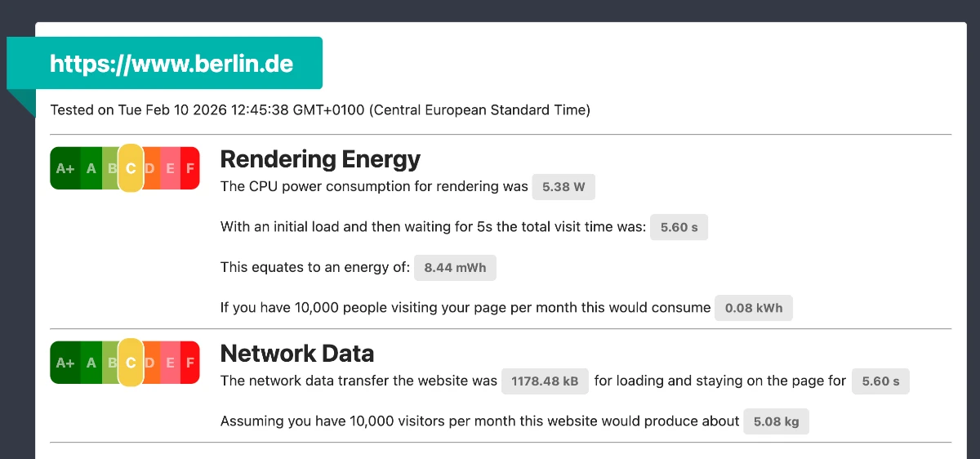Screen dimensions: 980x459
Task: Click the https://www.berlin.de URL banner
Action: (171, 64)
